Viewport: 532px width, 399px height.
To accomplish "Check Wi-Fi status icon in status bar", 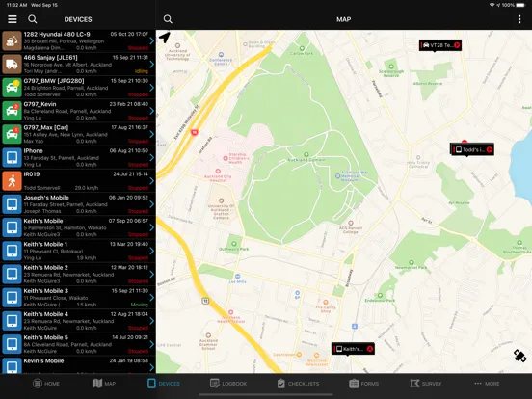I will (x=492, y=5).
